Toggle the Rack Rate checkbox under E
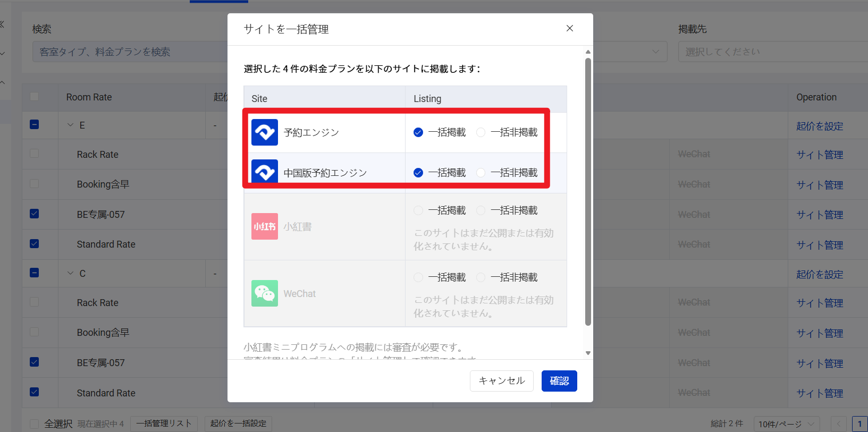 click(35, 154)
